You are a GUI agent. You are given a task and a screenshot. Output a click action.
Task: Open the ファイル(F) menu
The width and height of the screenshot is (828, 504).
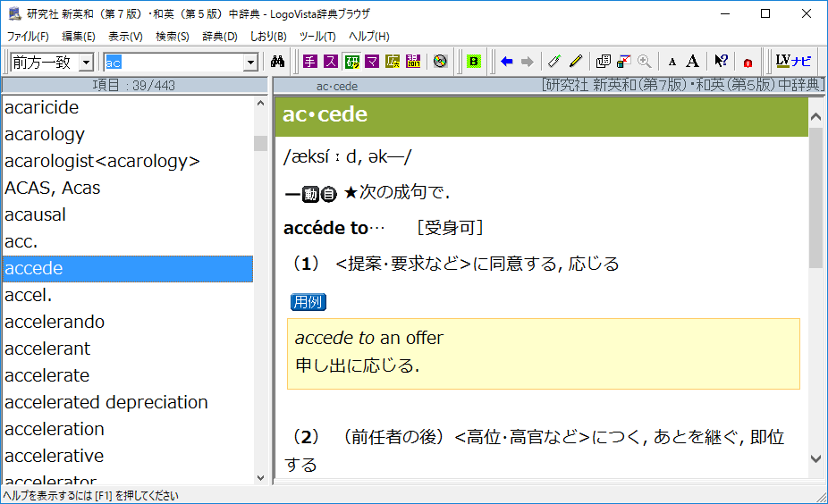pos(28,37)
